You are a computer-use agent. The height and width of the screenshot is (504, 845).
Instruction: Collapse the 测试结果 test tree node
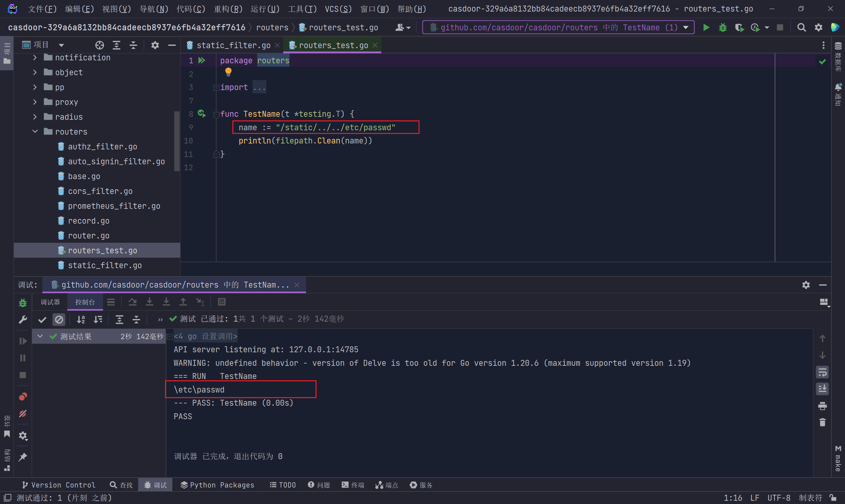pyautogui.click(x=40, y=336)
